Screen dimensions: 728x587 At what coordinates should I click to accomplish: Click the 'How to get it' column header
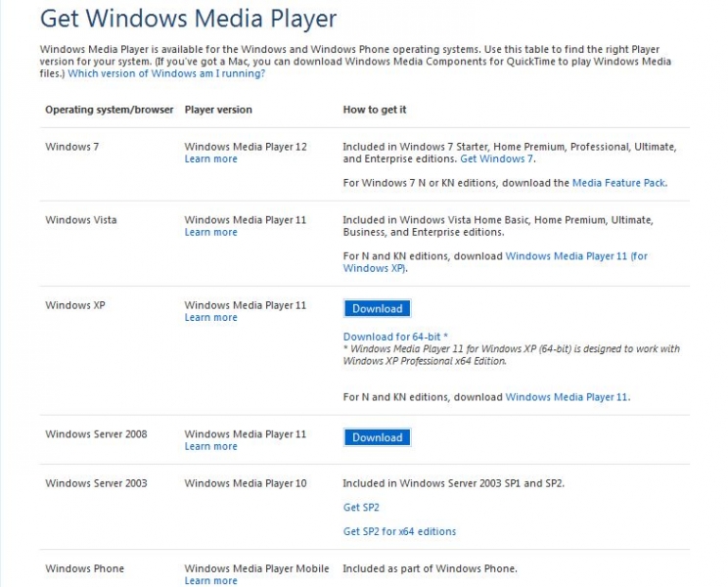(x=375, y=110)
